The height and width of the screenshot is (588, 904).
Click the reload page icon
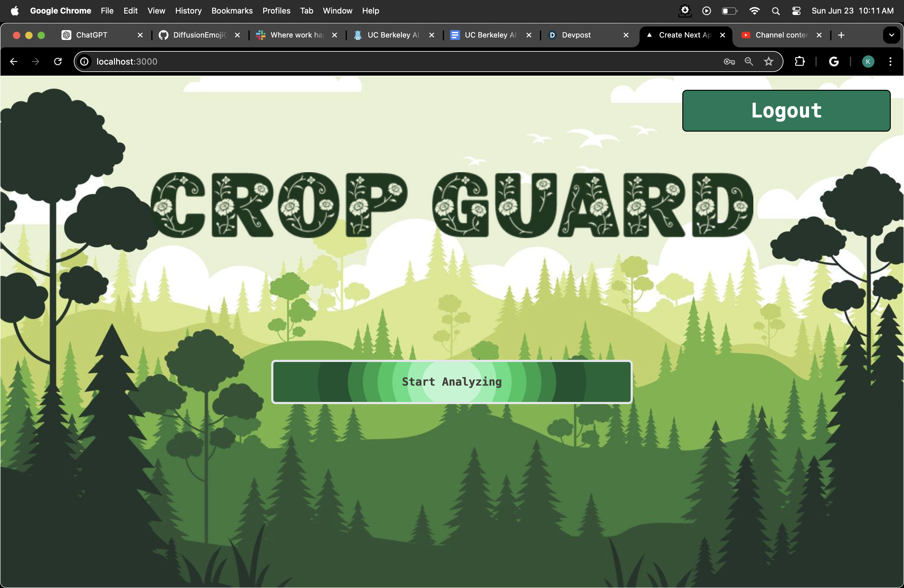pyautogui.click(x=58, y=62)
